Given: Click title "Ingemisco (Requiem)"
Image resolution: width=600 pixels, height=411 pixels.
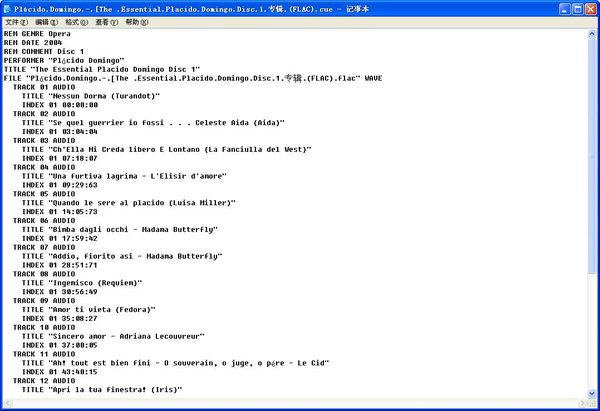Looking at the screenshot, I should (x=82, y=283).
